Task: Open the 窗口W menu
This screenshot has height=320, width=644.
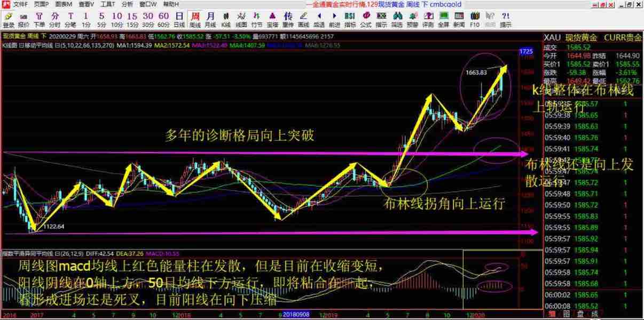Action: (148, 4)
